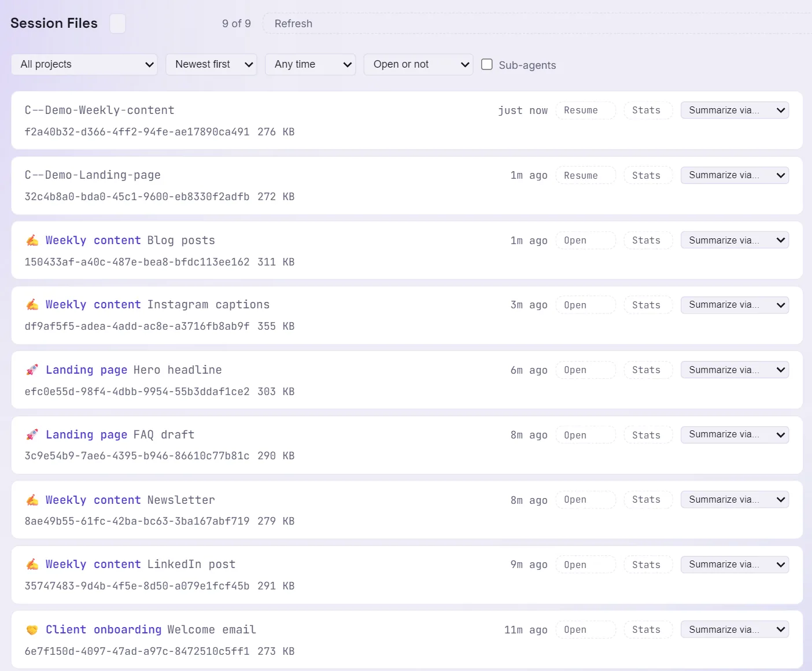Click the rocket icon beside Hero headline
The width and height of the screenshot is (812, 671).
[32, 370]
